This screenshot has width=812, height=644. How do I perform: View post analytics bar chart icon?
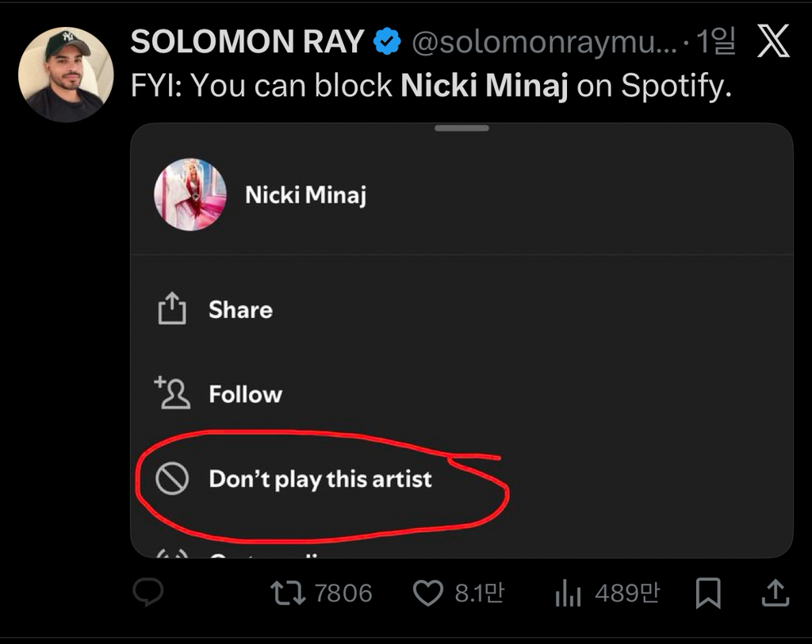point(568,593)
